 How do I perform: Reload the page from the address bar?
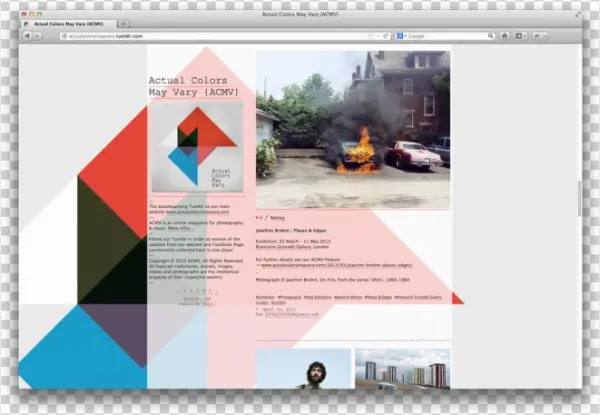click(387, 35)
